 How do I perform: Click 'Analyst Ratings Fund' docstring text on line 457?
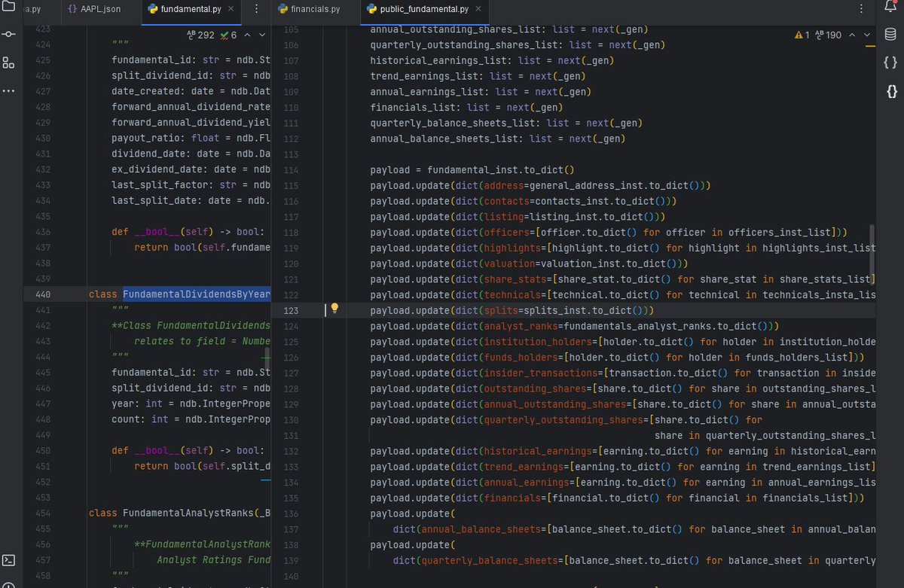click(x=214, y=559)
